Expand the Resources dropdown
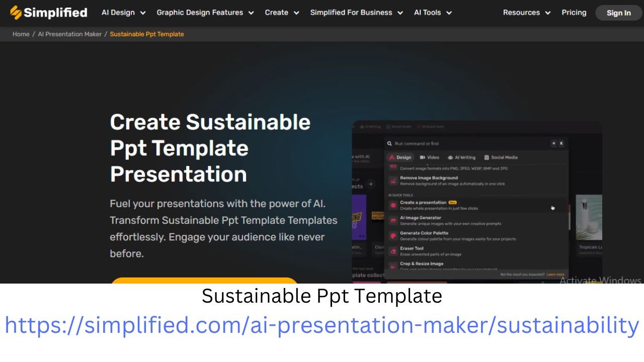Viewport: 644px width, 362px height. click(526, 13)
